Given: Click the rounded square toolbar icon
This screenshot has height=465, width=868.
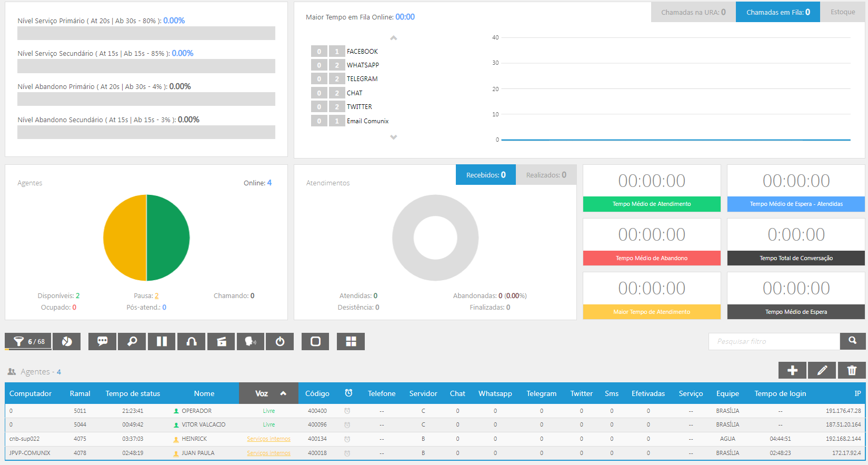Looking at the screenshot, I should point(315,341).
